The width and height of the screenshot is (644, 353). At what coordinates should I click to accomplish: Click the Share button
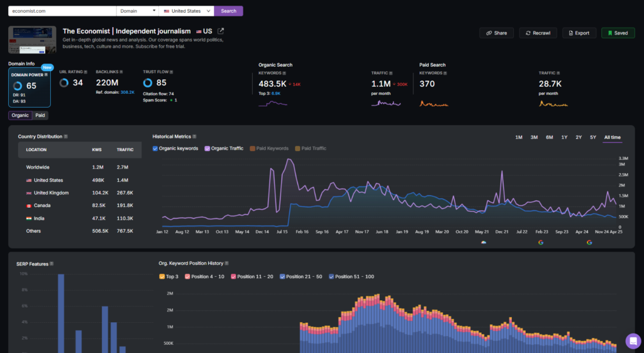[497, 33]
